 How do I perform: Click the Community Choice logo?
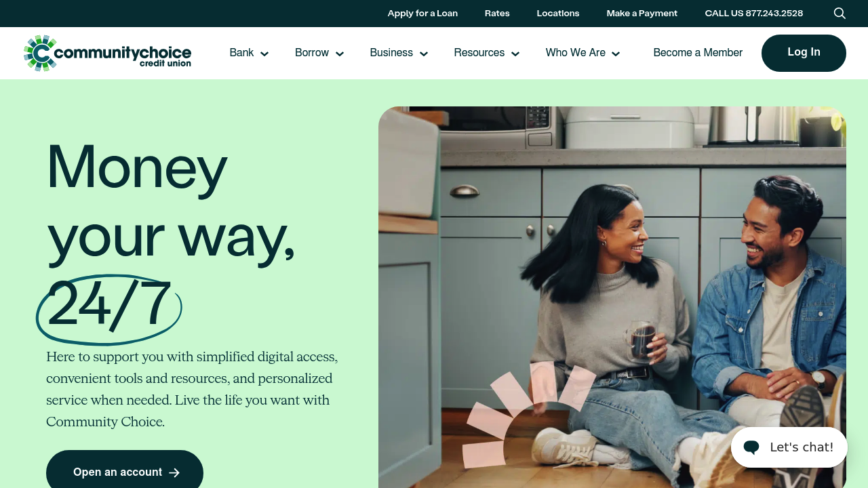[107, 53]
